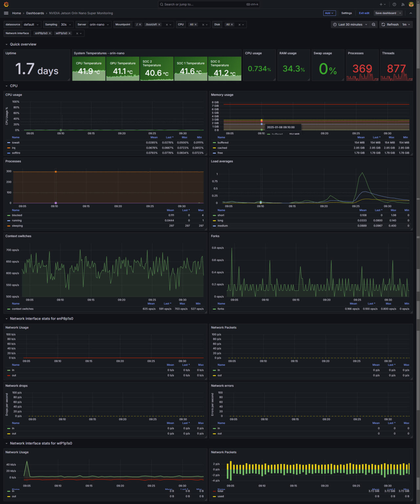Open the Sampling 30s dropdown
Viewport: 420px width, 504px height.
(x=65, y=24)
